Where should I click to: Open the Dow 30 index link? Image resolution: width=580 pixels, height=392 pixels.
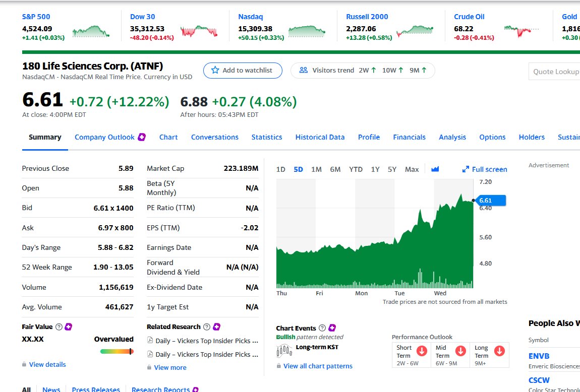point(142,17)
